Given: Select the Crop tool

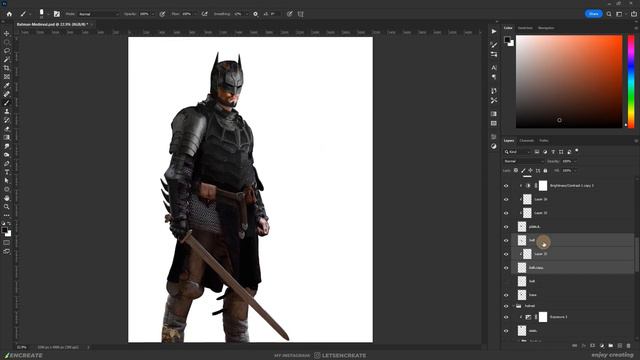Looking at the screenshot, I should click(x=7, y=68).
